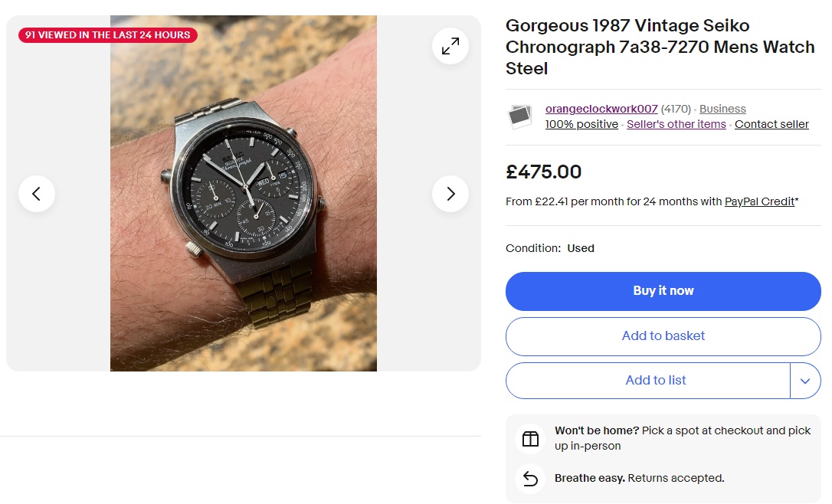Open the seller orangeclockwork007's profile

click(x=601, y=109)
